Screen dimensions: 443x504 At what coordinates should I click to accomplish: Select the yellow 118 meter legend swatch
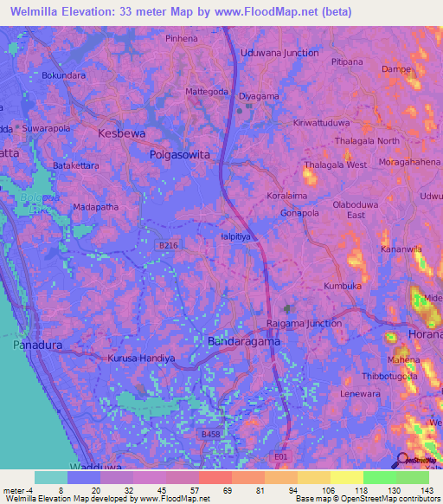pyautogui.click(x=347, y=477)
